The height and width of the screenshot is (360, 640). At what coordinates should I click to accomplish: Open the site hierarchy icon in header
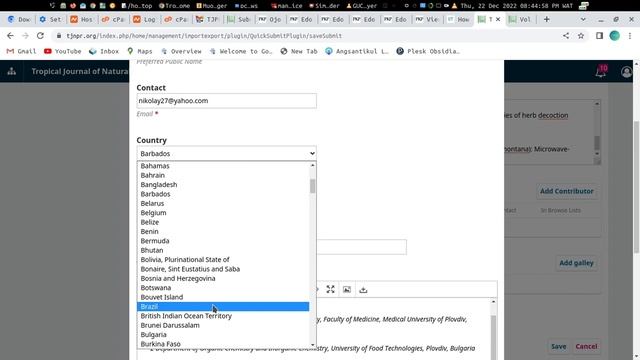coord(11,71)
